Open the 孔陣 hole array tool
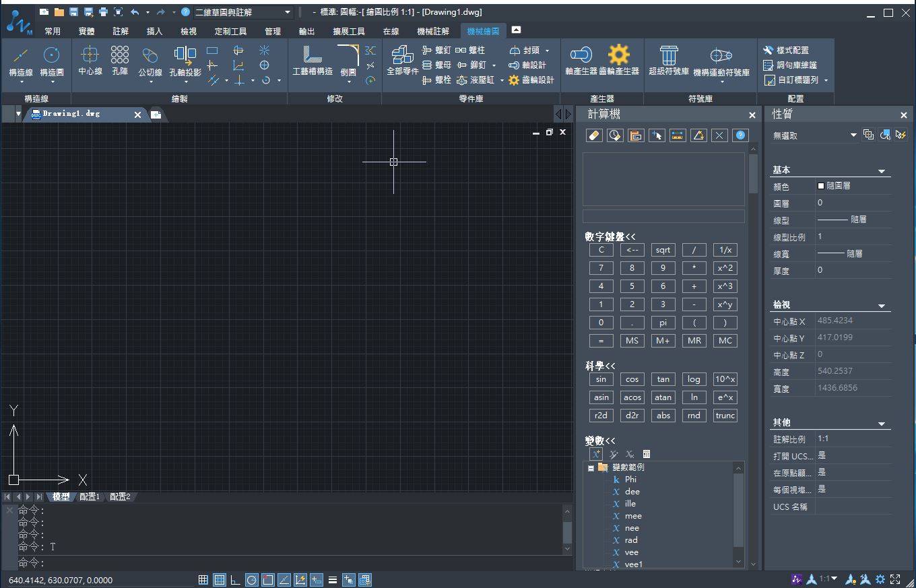Viewport: 916px width, 588px height. 120,61
